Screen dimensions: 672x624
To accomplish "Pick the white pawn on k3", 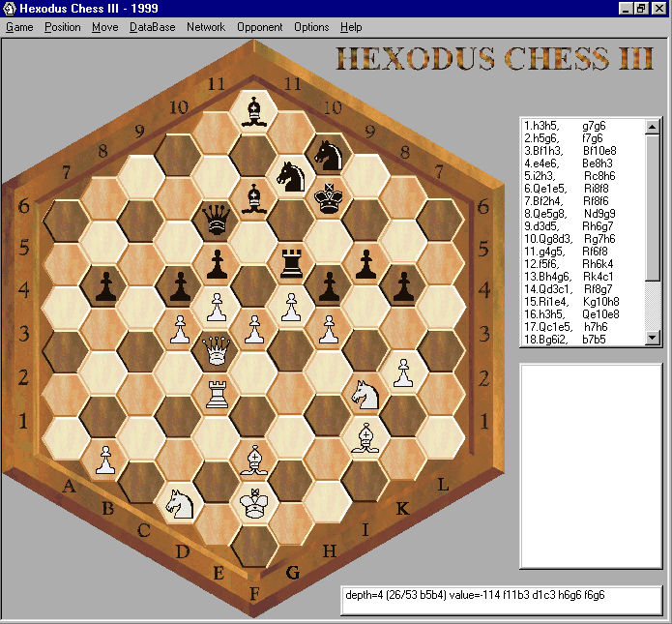I will (403, 372).
